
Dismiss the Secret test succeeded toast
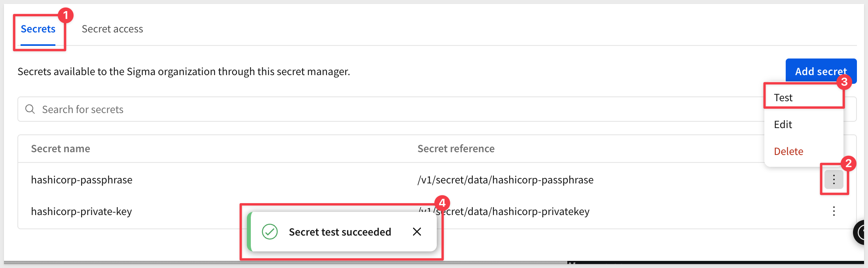click(417, 232)
